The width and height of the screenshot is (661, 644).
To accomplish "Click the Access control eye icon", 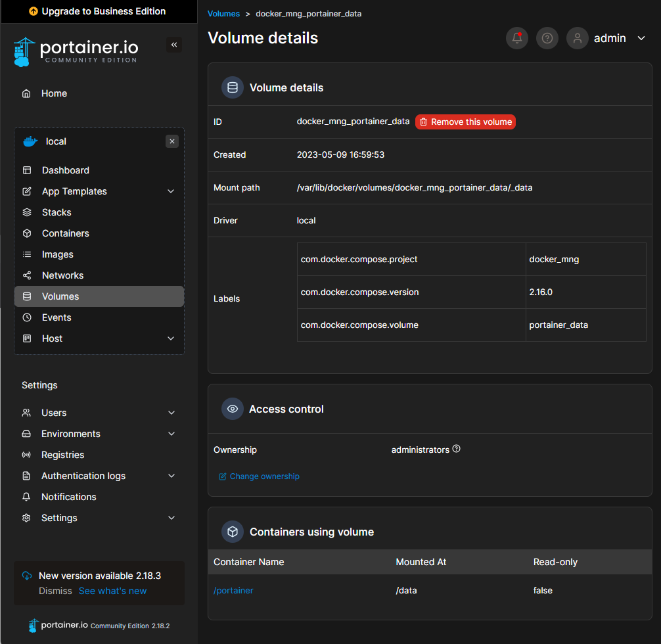I will point(232,409).
